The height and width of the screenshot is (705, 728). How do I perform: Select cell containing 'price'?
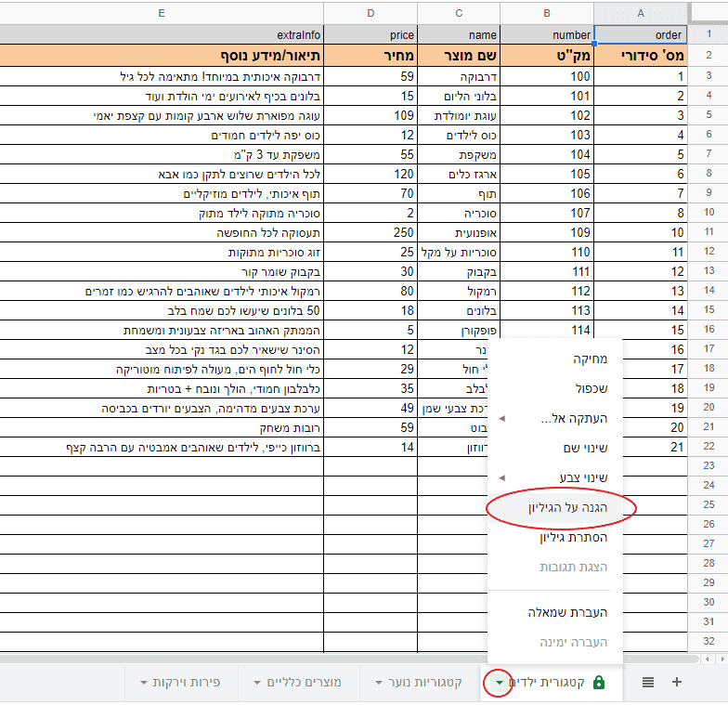(x=370, y=35)
